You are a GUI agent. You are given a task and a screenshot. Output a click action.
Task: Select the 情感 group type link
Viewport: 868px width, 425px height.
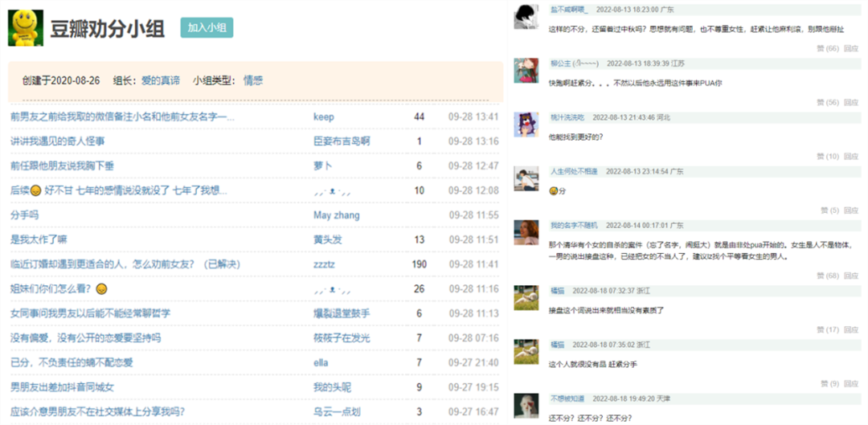pos(253,80)
